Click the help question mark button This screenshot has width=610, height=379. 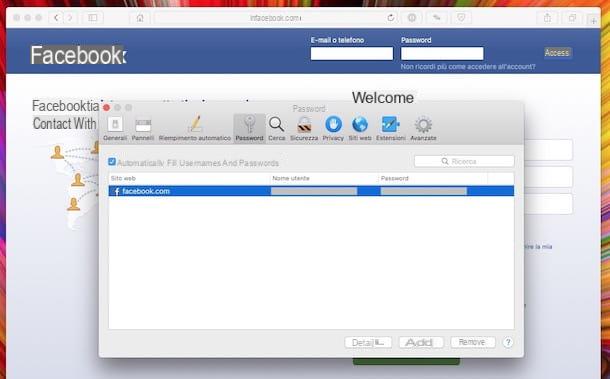tap(508, 342)
